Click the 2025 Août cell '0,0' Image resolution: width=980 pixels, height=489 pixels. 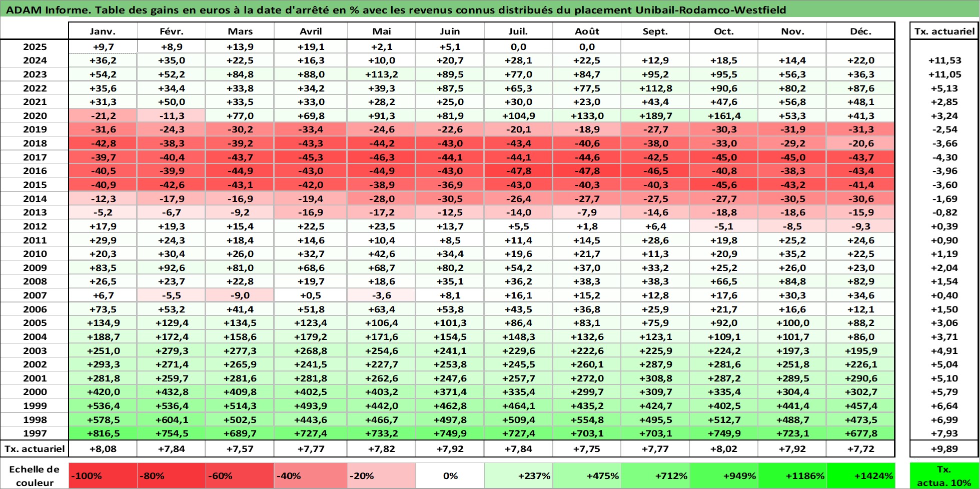pyautogui.click(x=587, y=46)
